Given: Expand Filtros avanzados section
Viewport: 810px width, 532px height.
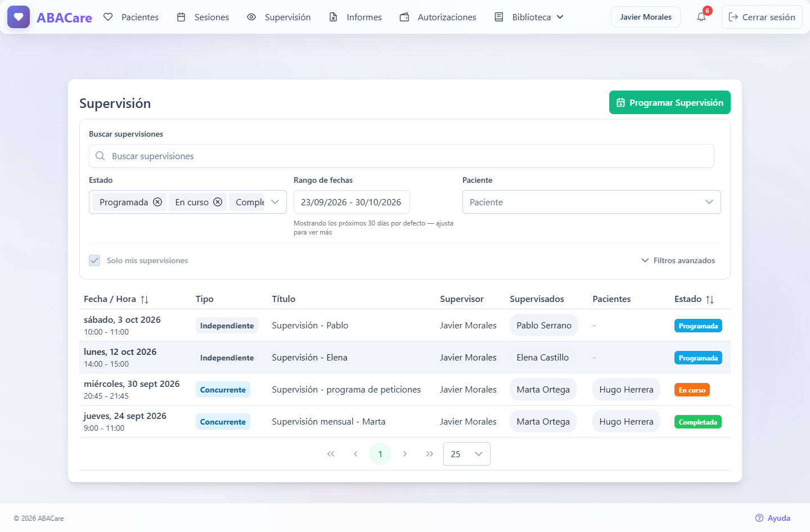Looking at the screenshot, I should [x=678, y=260].
